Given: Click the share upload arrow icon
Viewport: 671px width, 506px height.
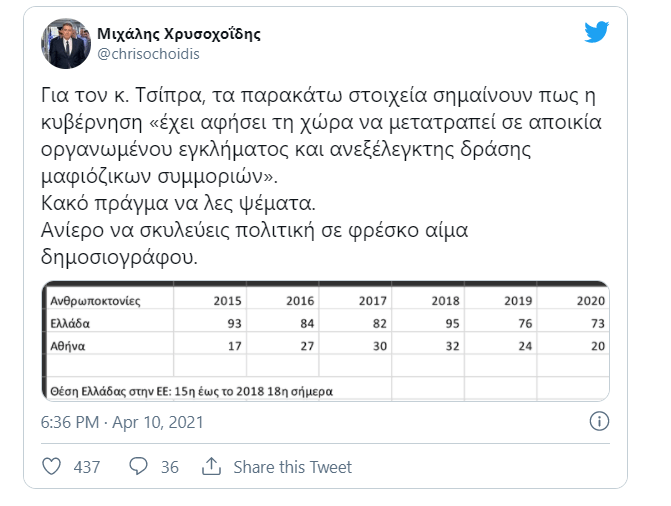Looking at the screenshot, I should pyautogui.click(x=211, y=467).
